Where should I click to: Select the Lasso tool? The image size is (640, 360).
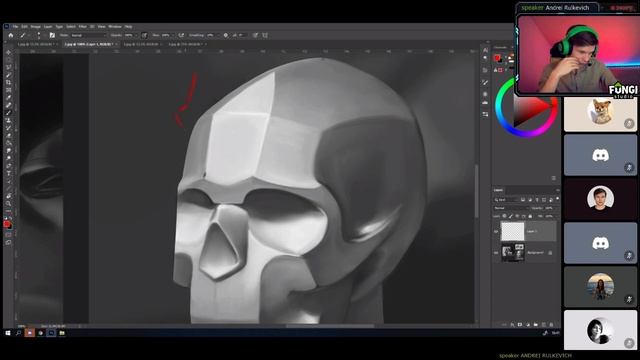tap(8, 67)
